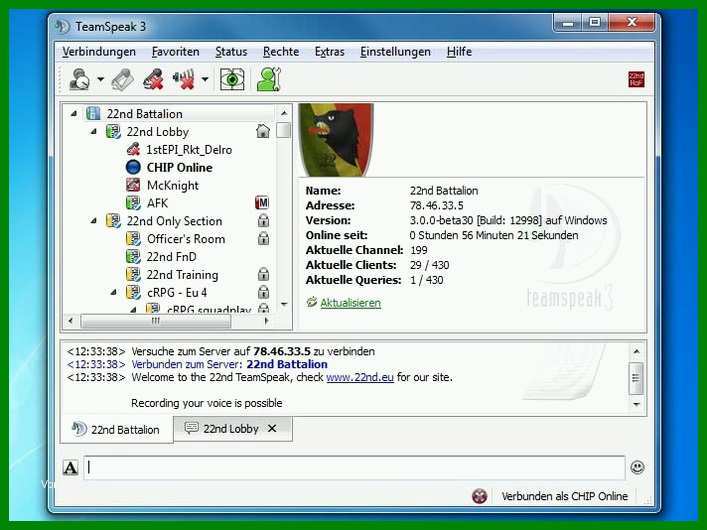Click the muted microphone icon of 1stEPI_Rkt_Delro
707x530 pixels.
(x=133, y=149)
